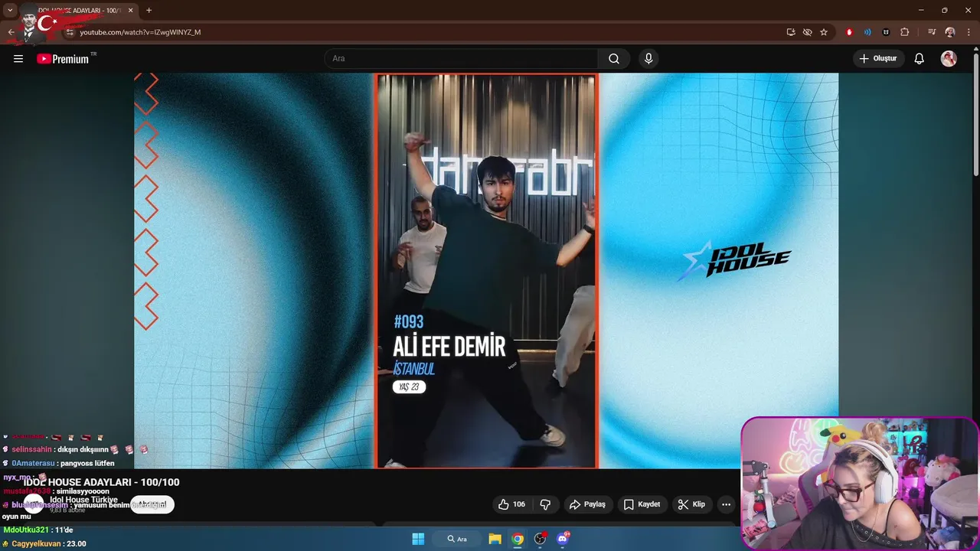Go to YouTube Premium home logo

(x=63, y=59)
